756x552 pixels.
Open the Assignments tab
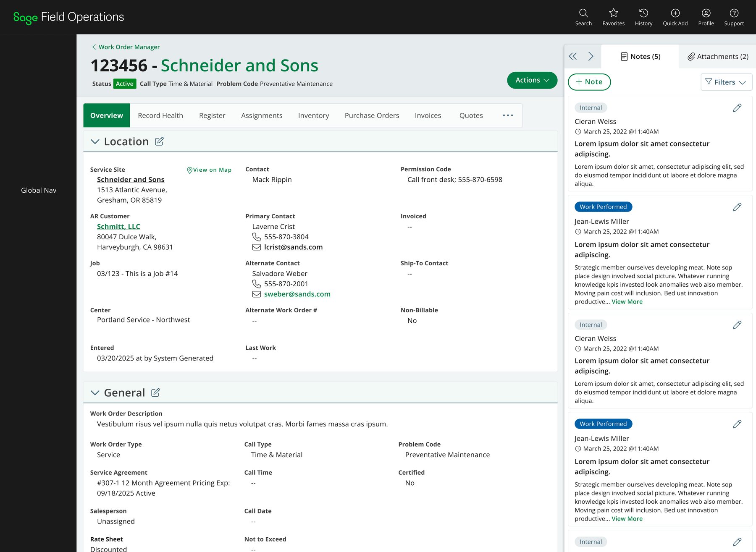coord(262,115)
